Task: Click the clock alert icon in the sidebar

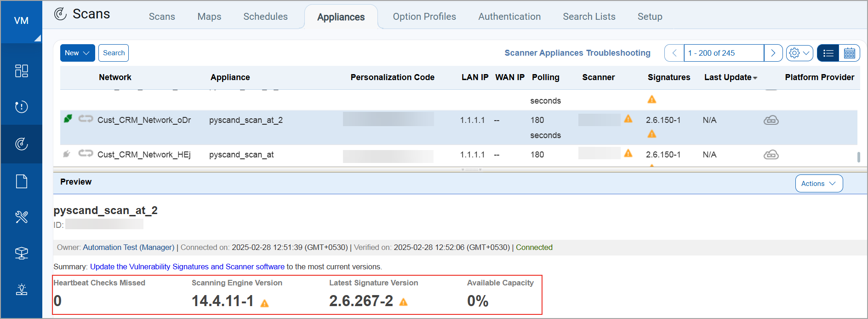Action: [x=22, y=107]
